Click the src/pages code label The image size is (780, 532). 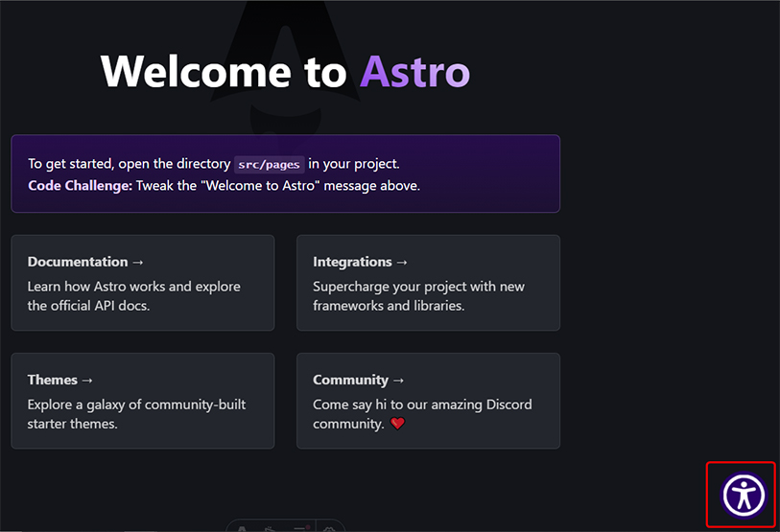270,164
